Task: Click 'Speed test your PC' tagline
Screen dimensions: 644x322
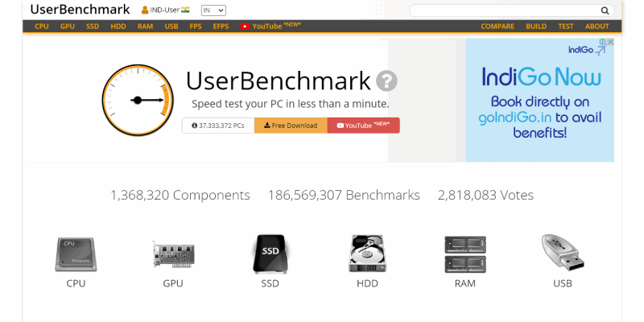Action: pos(291,104)
